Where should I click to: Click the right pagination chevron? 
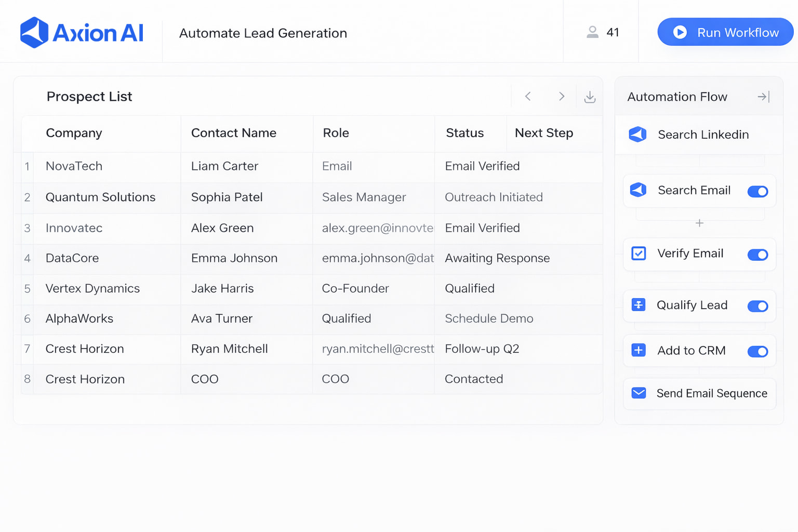tap(562, 96)
